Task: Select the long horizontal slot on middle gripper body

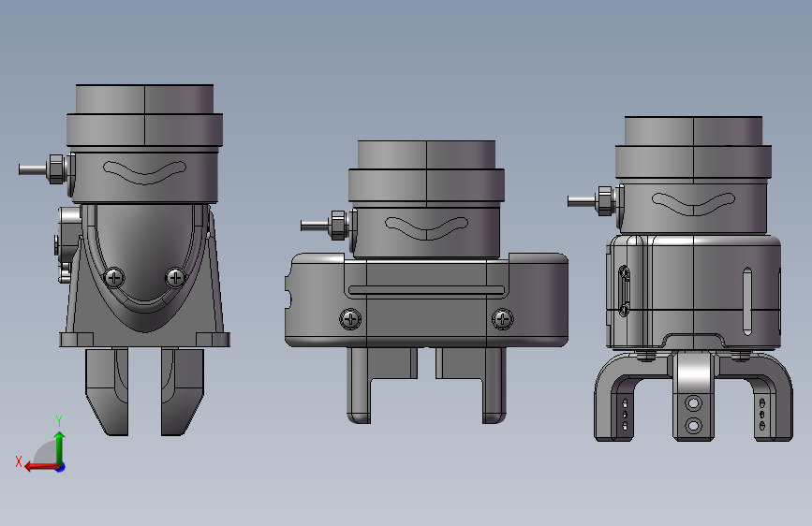Action: click(426, 290)
